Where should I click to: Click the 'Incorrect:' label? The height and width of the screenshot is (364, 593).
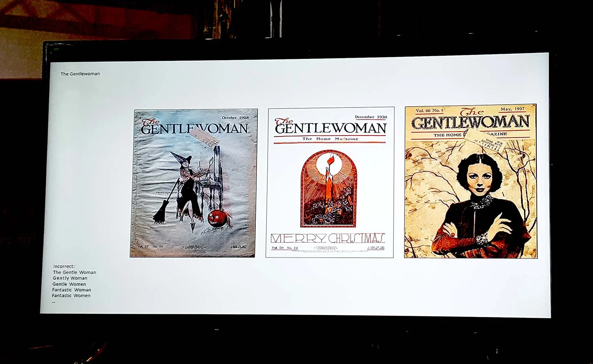point(64,266)
